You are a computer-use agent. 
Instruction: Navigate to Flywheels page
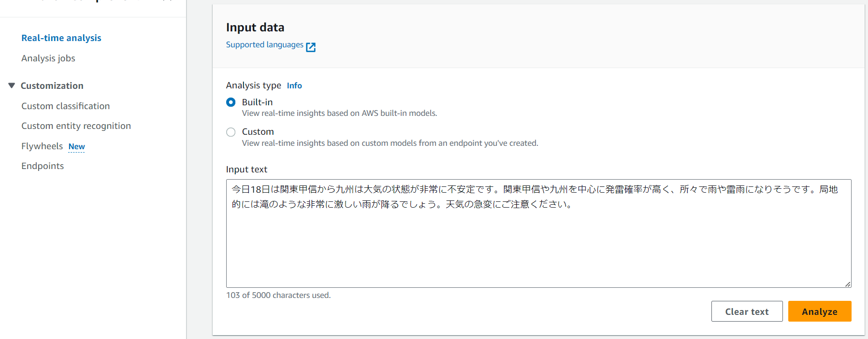pos(42,146)
